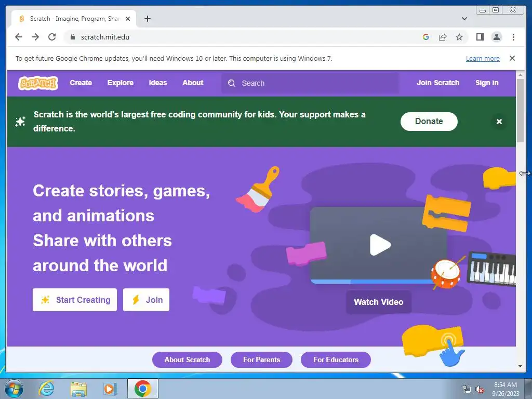532x399 pixels.
Task: Open the Ideas menu item
Action: coord(158,83)
